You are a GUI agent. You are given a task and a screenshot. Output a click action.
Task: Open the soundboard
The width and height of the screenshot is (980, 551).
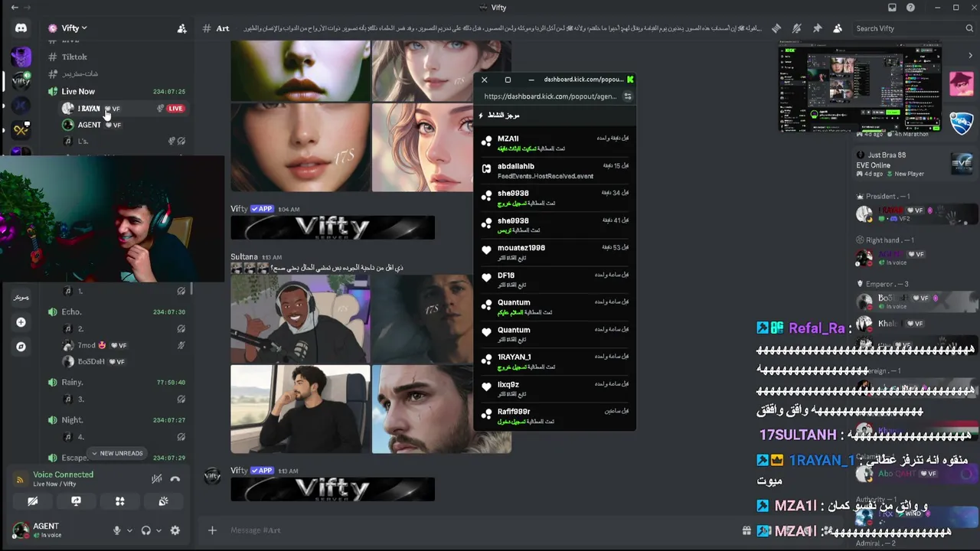tap(163, 501)
